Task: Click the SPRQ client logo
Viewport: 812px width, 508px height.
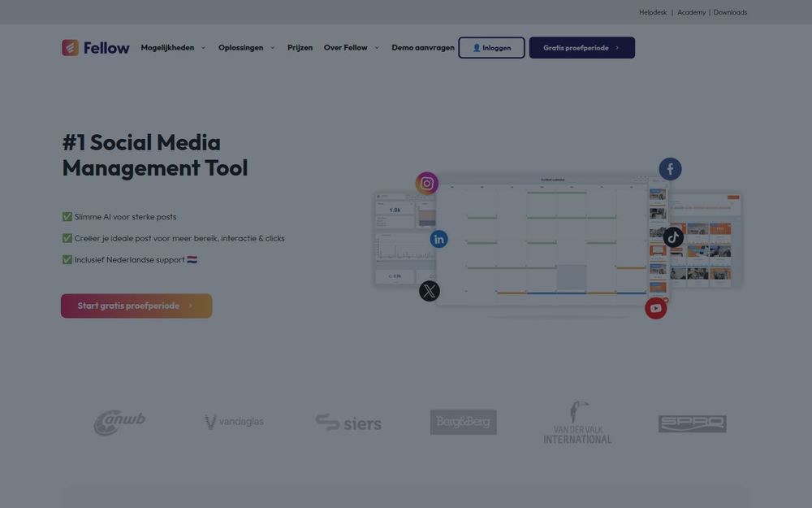Action: click(693, 423)
